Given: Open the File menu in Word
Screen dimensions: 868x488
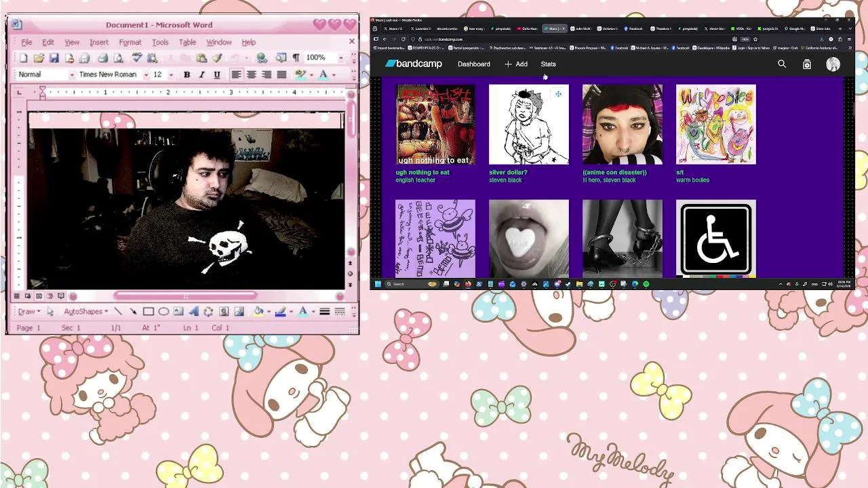Looking at the screenshot, I should pyautogui.click(x=26, y=42).
